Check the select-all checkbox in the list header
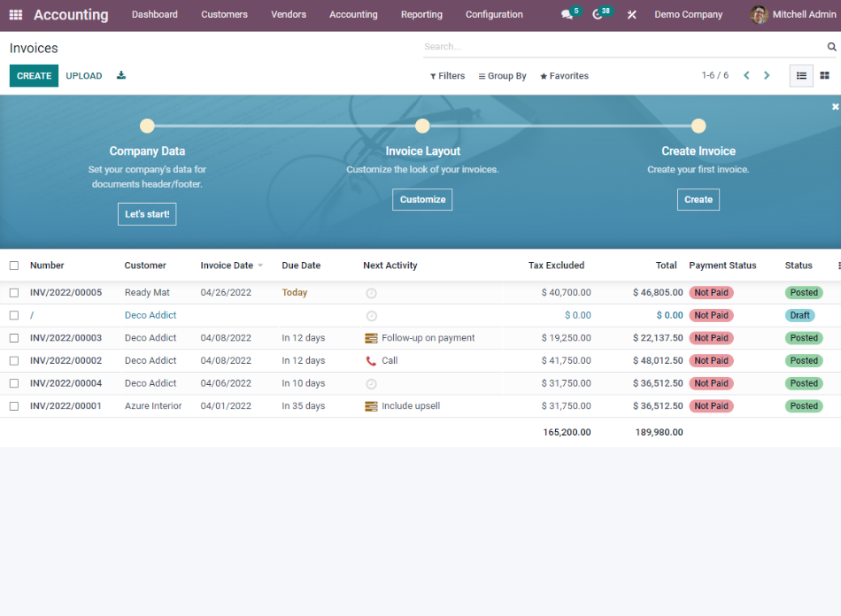 pyautogui.click(x=13, y=265)
